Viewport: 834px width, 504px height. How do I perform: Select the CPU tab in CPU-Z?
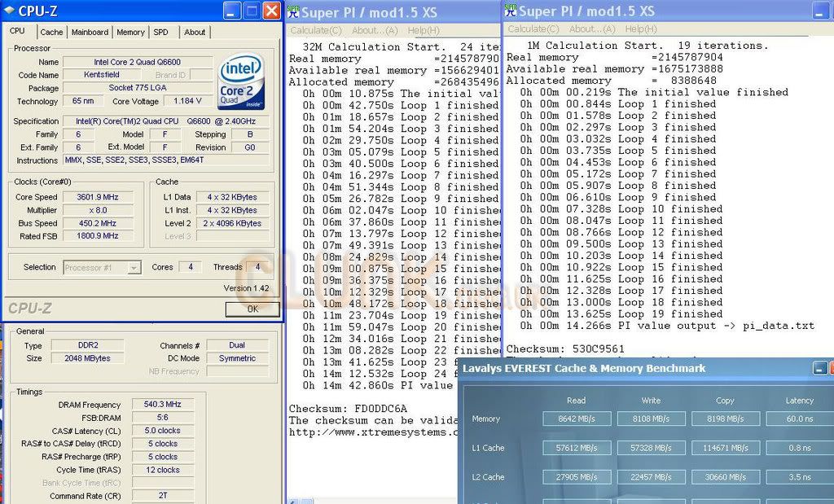[x=18, y=31]
